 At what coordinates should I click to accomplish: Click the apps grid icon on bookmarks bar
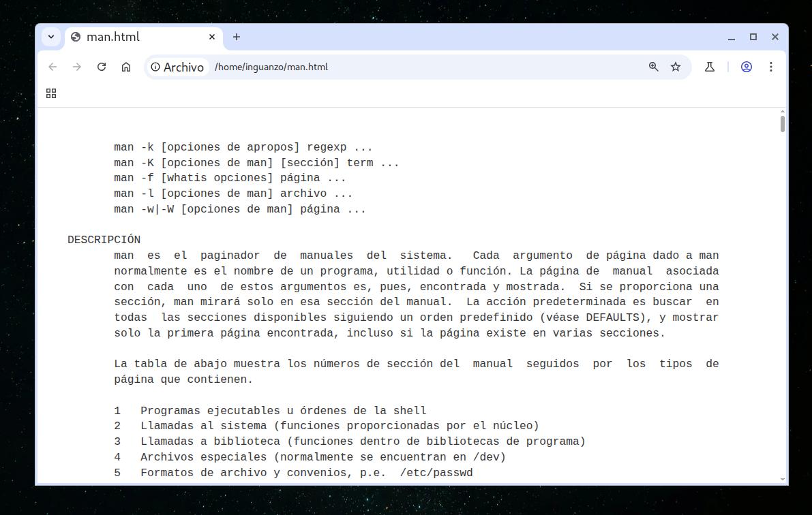click(x=51, y=93)
